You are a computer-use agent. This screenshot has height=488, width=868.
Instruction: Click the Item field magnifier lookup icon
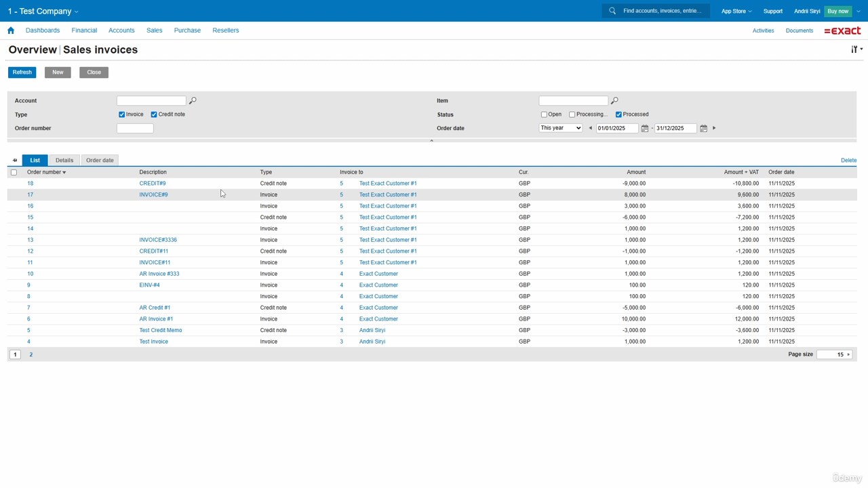pos(614,101)
